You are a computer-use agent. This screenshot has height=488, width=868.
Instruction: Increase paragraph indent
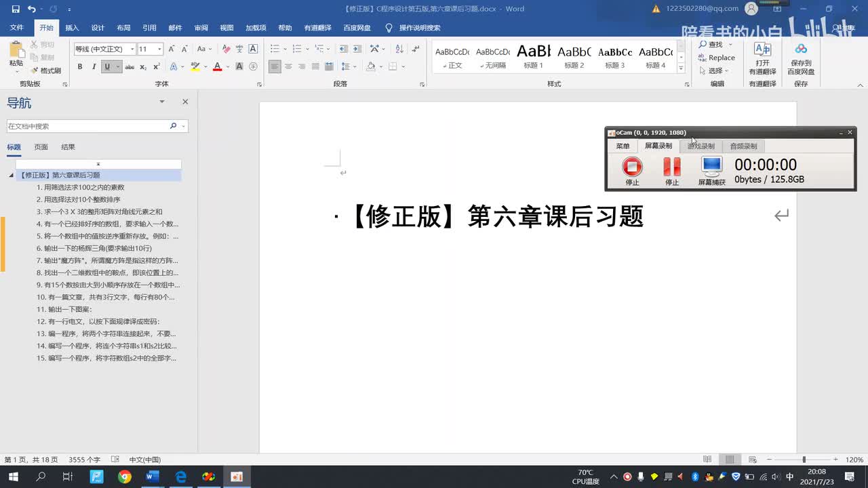357,49
